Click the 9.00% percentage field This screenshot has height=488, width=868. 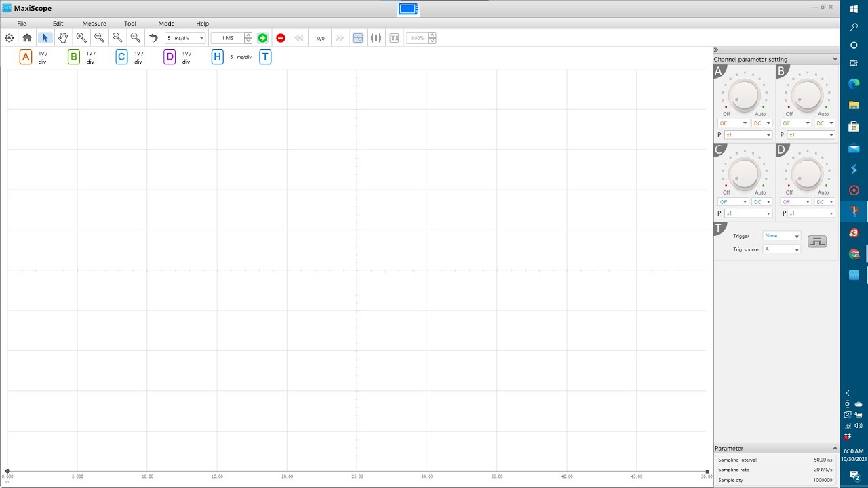[x=416, y=38]
